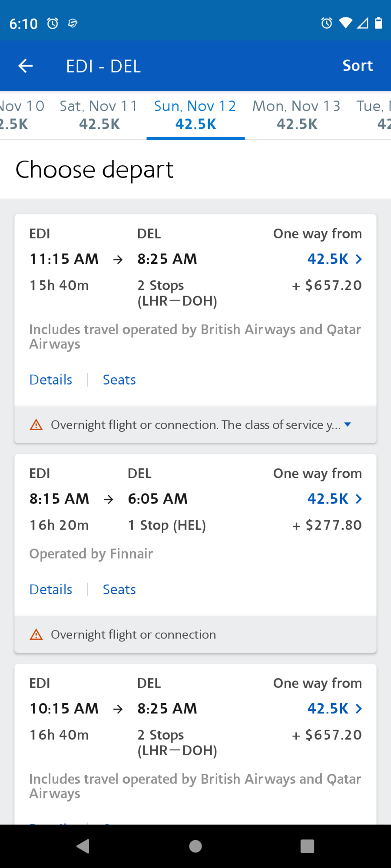
Task: Select the 10:15 AM EDI to DEL flight card
Action: coord(195,744)
